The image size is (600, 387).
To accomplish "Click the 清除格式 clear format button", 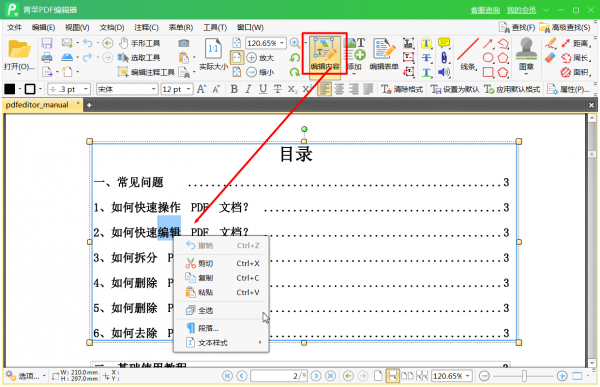I will [x=402, y=89].
